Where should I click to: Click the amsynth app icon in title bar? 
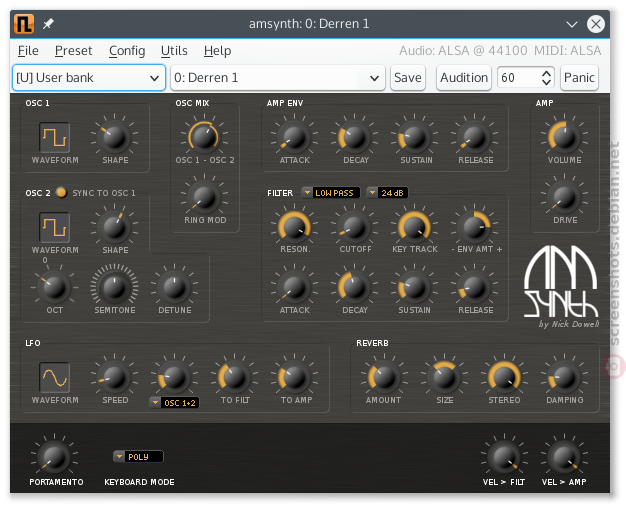click(x=24, y=24)
